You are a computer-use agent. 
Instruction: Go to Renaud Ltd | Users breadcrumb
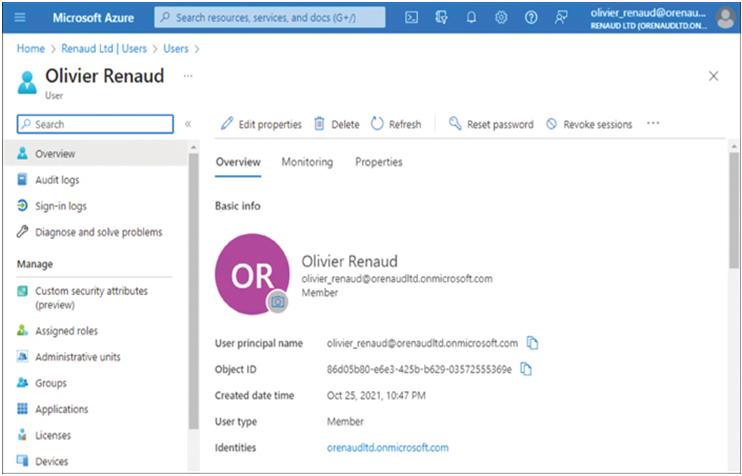click(104, 48)
